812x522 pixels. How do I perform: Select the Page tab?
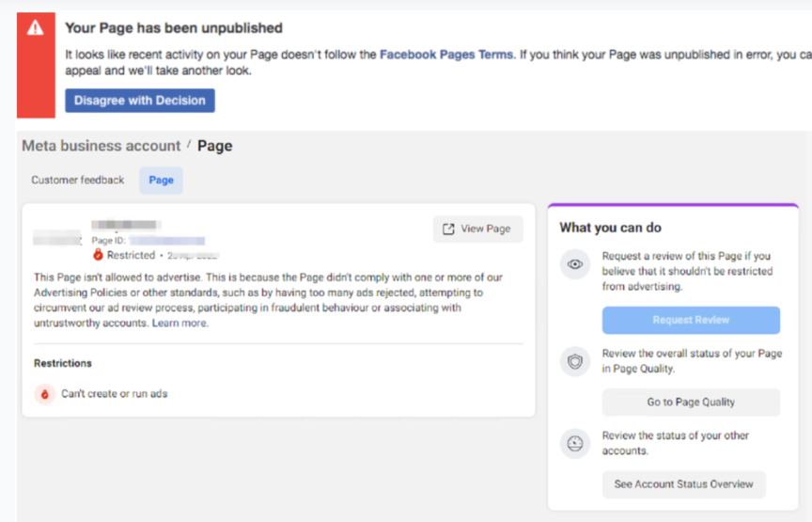(x=161, y=180)
